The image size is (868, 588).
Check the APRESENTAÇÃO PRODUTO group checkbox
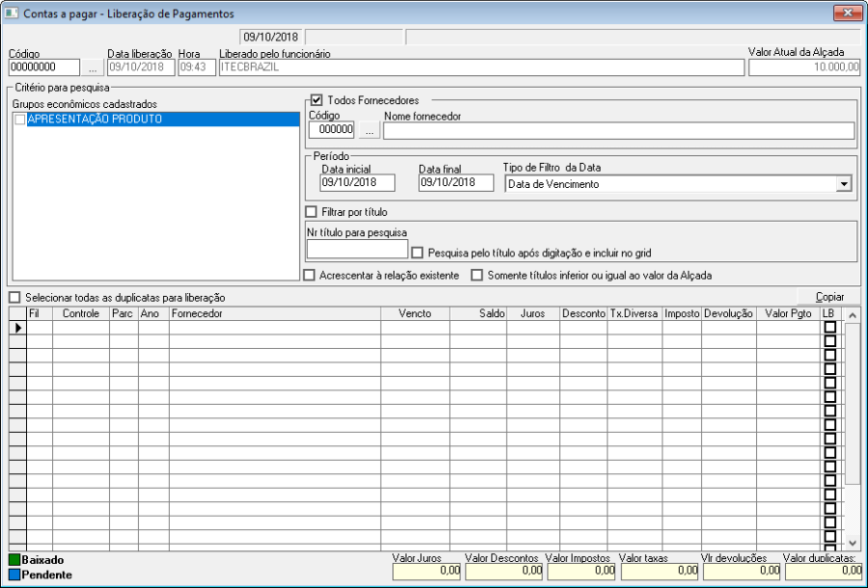(20, 119)
